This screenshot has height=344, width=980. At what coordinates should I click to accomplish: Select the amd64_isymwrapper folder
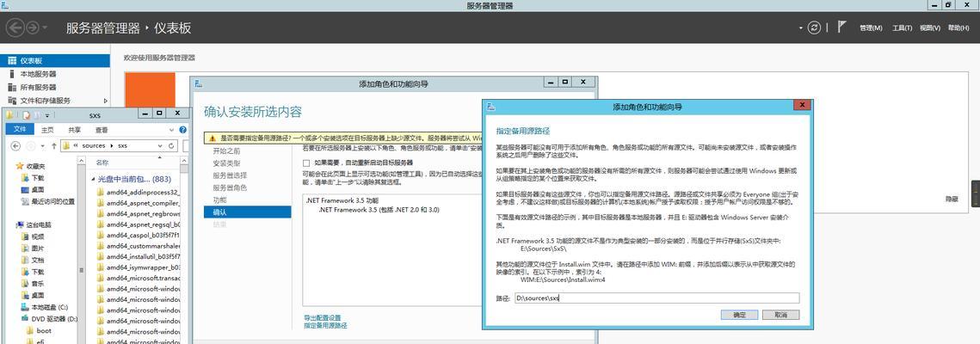pos(139,267)
